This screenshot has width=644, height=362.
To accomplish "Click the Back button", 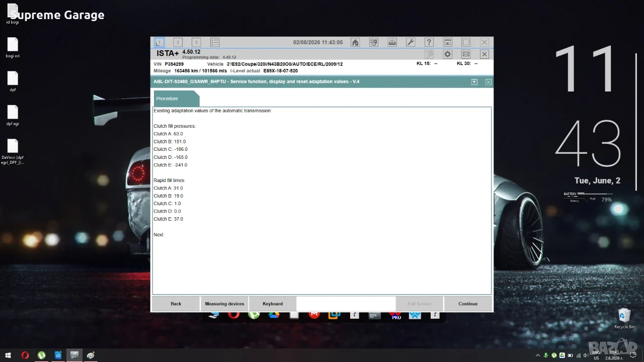I will pyautogui.click(x=176, y=304).
